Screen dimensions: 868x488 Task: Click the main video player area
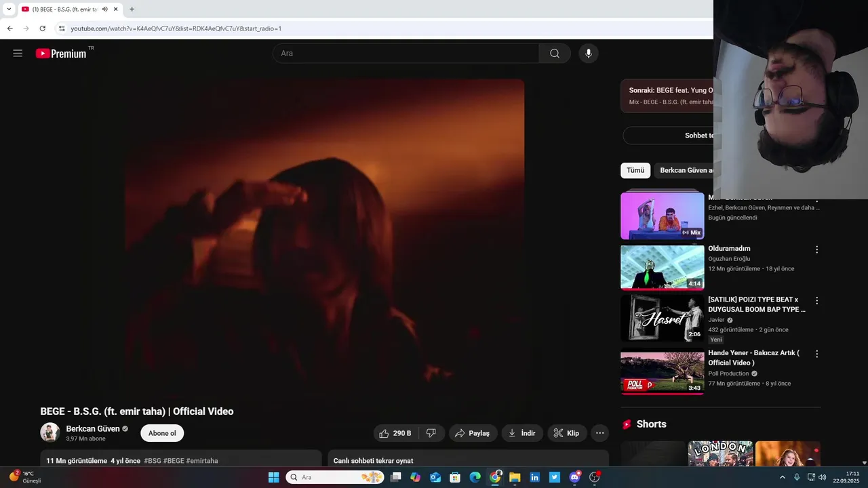click(324, 237)
